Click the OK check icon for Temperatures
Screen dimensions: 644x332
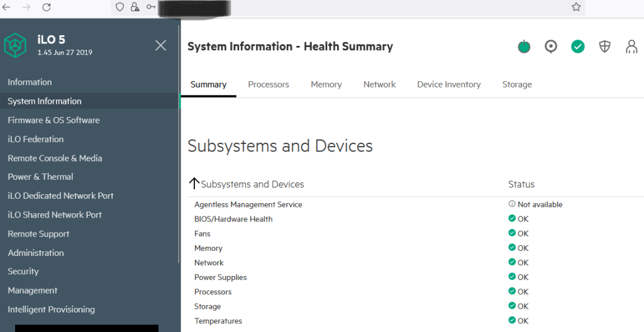(512, 320)
